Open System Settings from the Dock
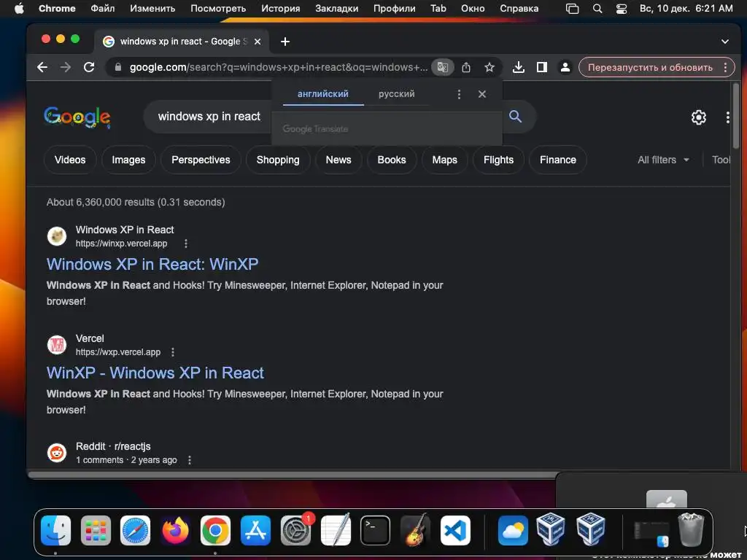The width and height of the screenshot is (747, 560). point(295,531)
